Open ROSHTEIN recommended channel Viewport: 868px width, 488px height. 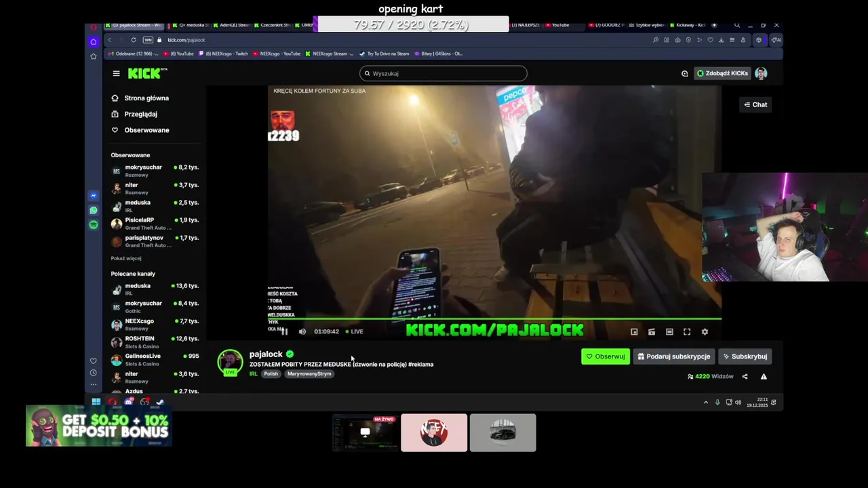(x=155, y=342)
